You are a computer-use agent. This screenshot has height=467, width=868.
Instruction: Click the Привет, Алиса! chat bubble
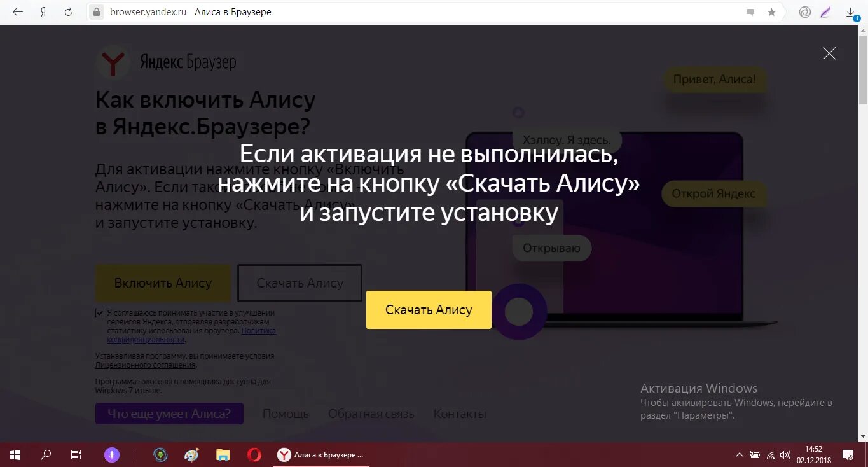click(715, 80)
